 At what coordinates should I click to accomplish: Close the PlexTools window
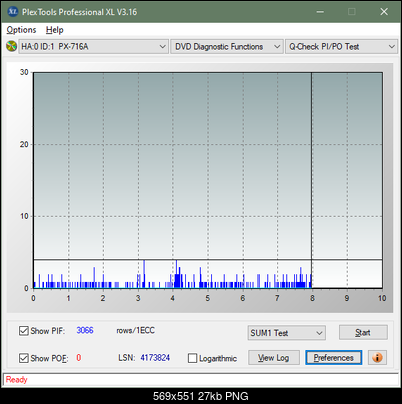(384, 12)
